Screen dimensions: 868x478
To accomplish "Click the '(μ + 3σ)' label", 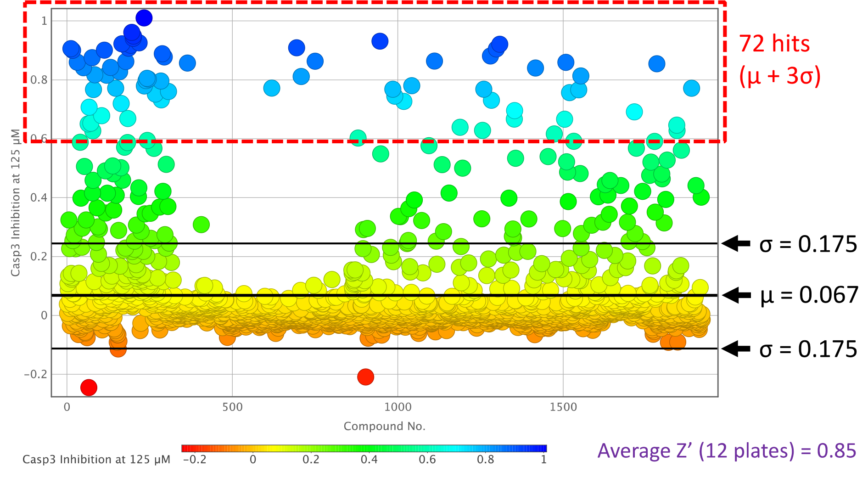I will click(x=780, y=76).
